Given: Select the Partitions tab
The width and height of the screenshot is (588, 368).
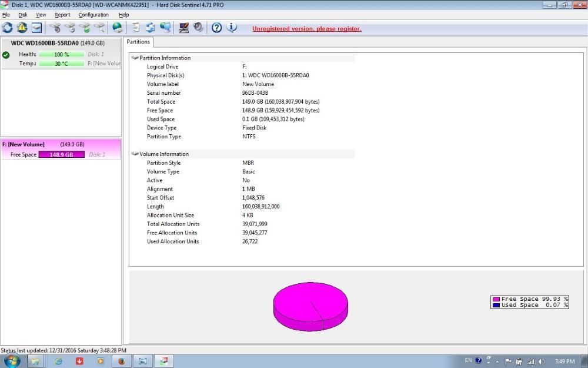Looking at the screenshot, I should pyautogui.click(x=138, y=42).
